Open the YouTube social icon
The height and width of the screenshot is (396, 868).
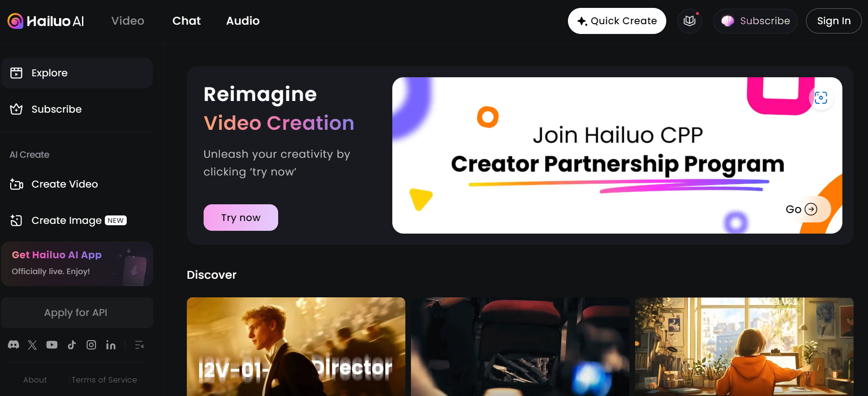[52, 345]
